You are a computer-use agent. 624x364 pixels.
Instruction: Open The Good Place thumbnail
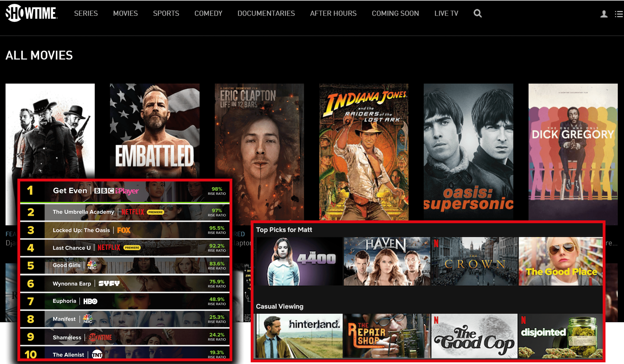561,261
